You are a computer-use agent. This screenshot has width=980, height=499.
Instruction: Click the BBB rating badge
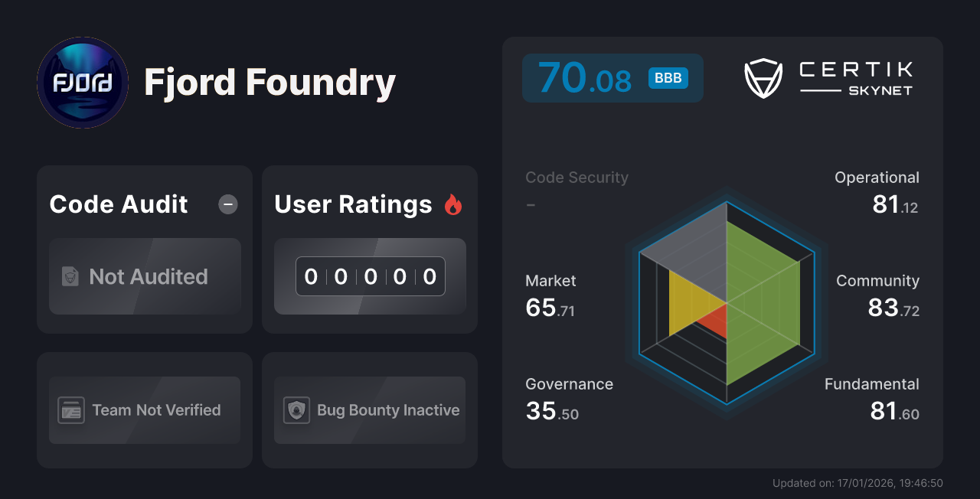pyautogui.click(x=667, y=77)
